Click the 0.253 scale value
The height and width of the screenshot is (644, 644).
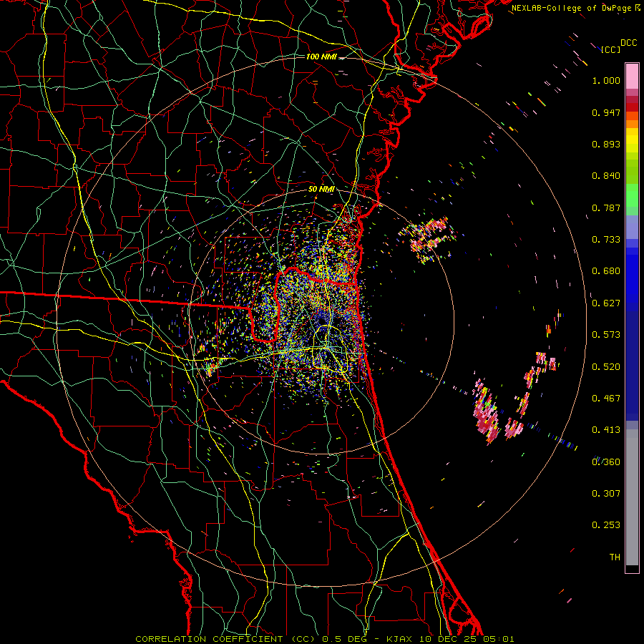coord(606,525)
